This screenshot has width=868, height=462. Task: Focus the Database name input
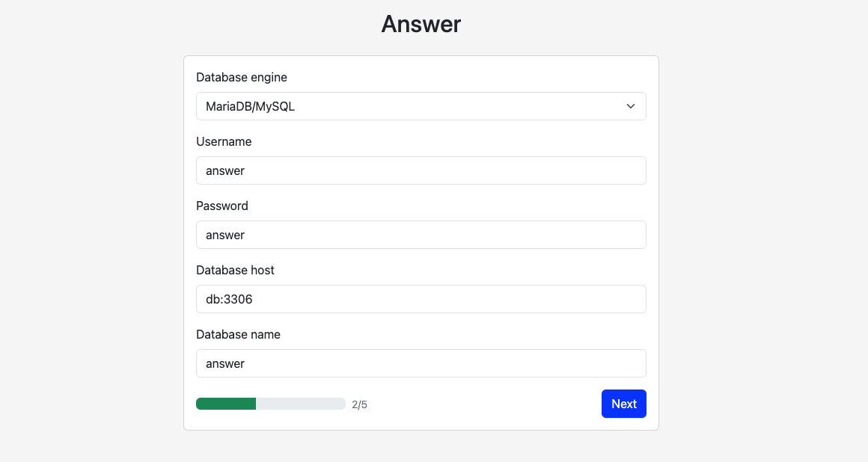[x=421, y=363]
